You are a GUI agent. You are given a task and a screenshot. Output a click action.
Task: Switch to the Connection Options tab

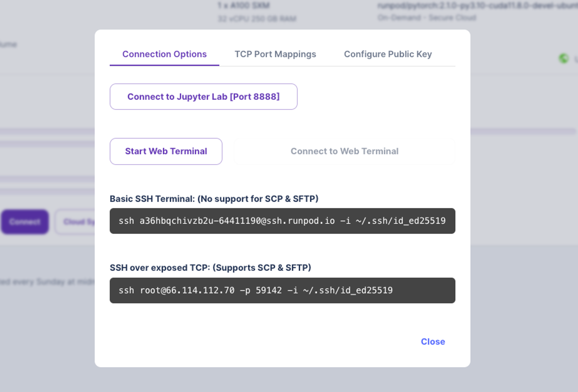164,54
